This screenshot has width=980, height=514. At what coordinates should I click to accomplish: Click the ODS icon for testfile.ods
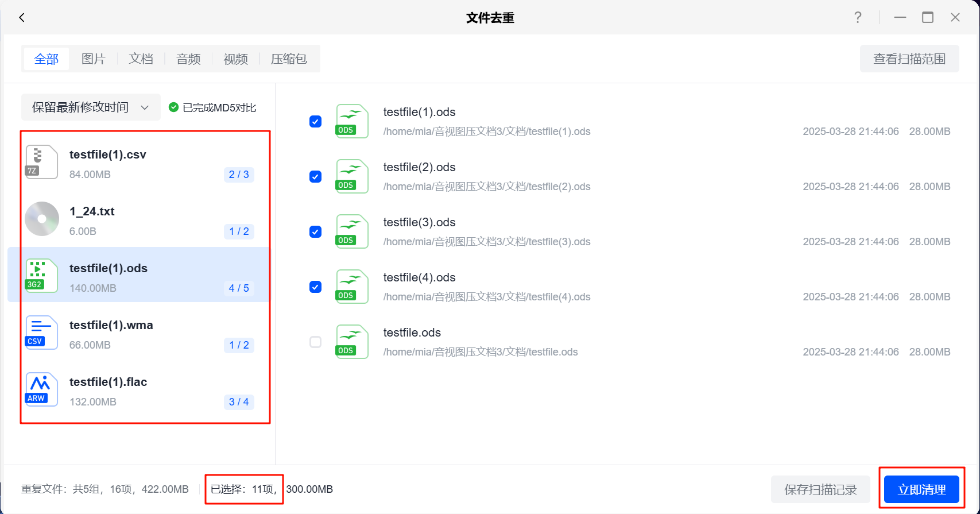(351, 342)
